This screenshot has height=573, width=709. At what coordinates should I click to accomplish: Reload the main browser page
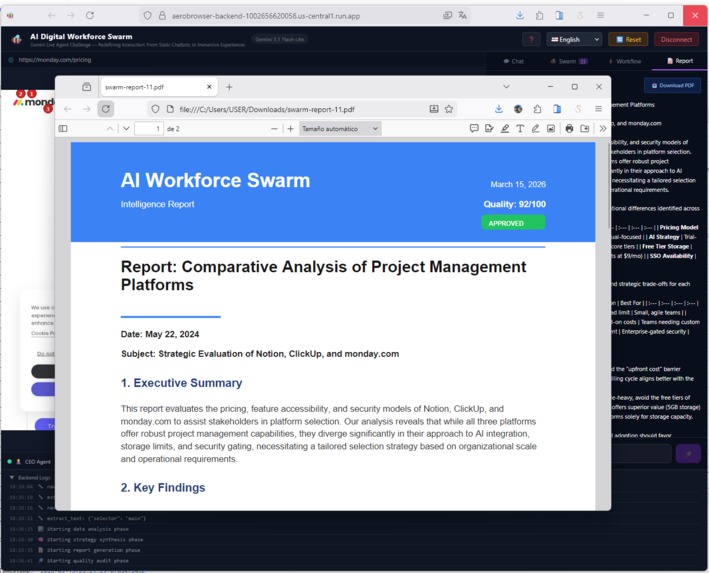(x=90, y=15)
